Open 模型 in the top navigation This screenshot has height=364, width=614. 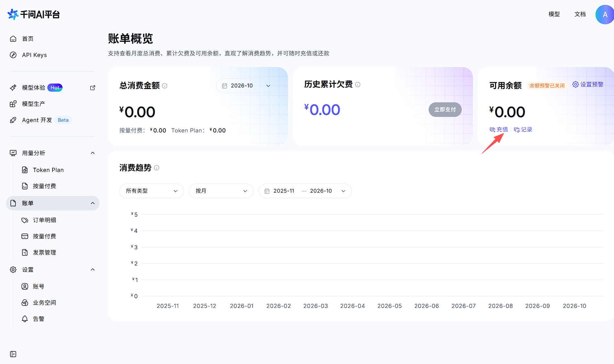pyautogui.click(x=554, y=14)
